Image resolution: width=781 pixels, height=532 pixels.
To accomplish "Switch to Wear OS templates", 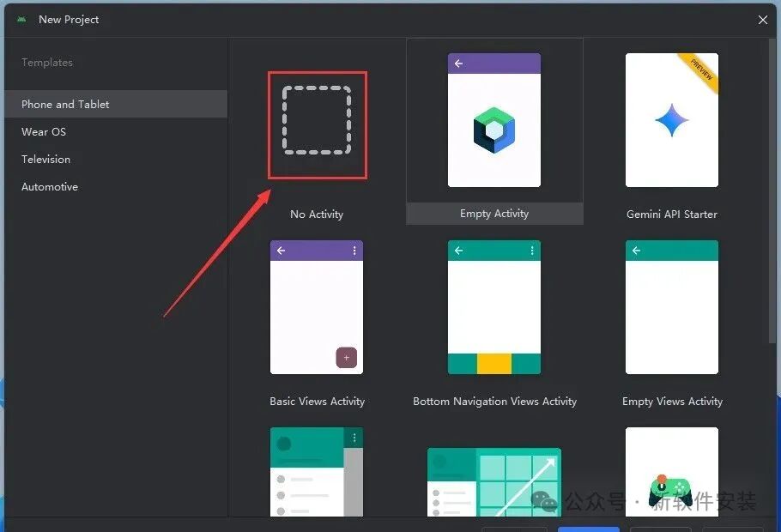I will 116,131.
